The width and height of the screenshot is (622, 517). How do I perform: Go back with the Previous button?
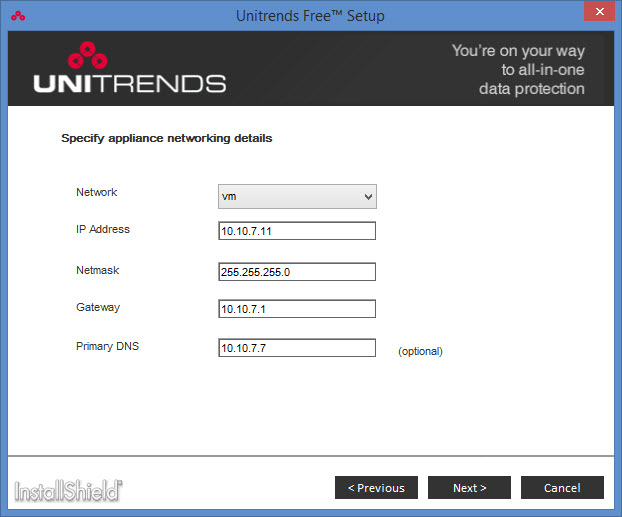[376, 488]
